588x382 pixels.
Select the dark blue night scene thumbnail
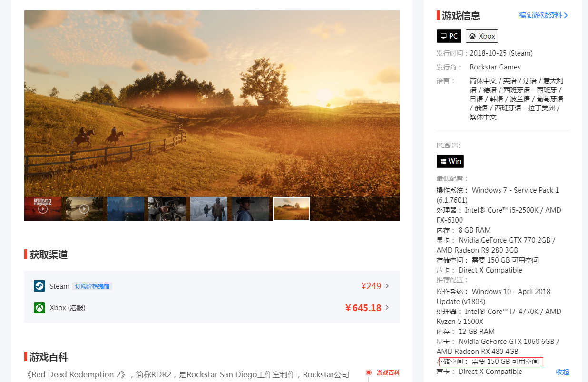[x=126, y=209]
